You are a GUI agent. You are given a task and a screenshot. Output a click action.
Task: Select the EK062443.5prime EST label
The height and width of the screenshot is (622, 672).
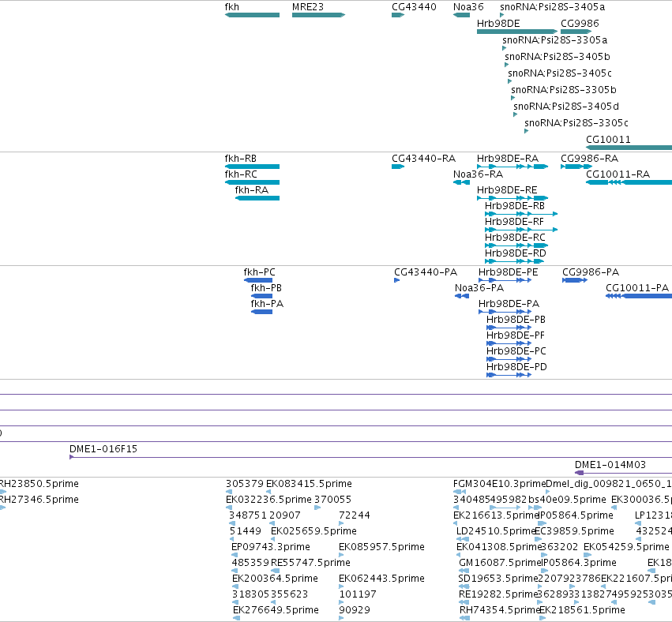click(381, 579)
